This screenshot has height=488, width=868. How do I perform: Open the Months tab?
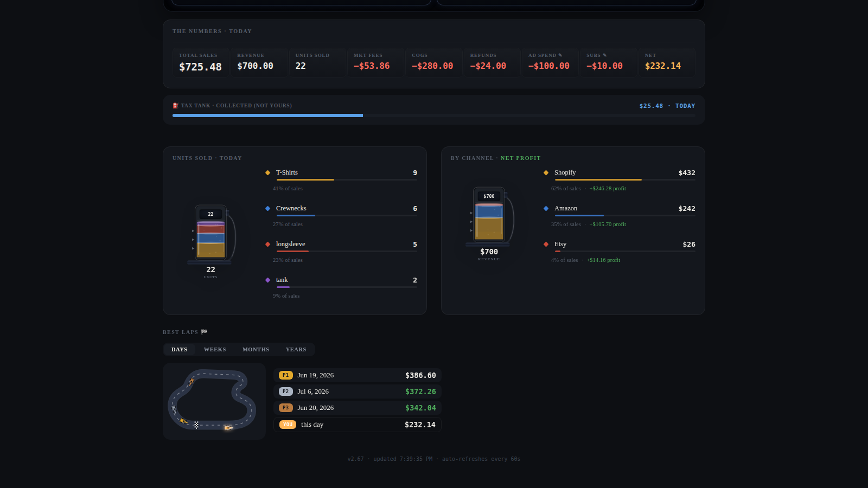(256, 349)
